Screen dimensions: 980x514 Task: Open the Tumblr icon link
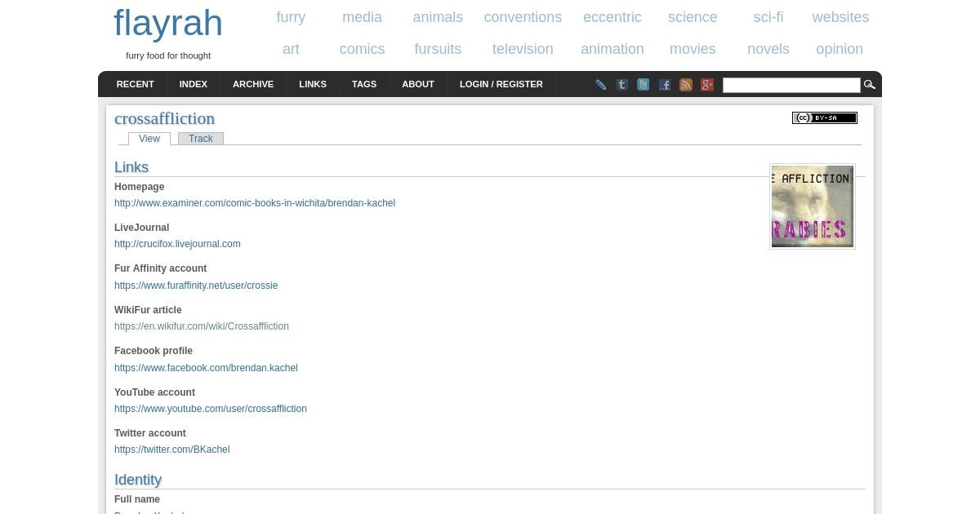pos(622,85)
